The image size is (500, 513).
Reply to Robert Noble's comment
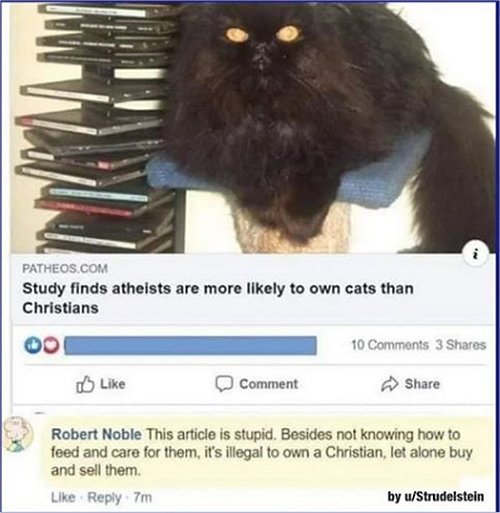[x=104, y=498]
